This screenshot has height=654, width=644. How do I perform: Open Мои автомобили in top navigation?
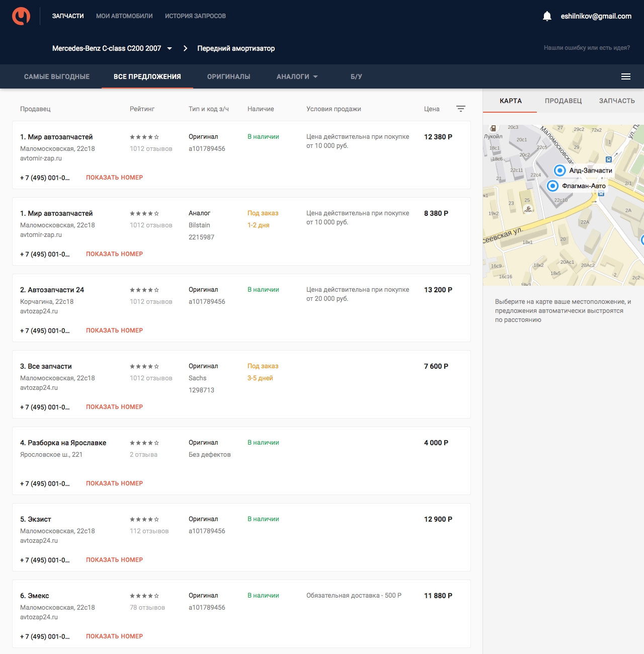coord(124,16)
